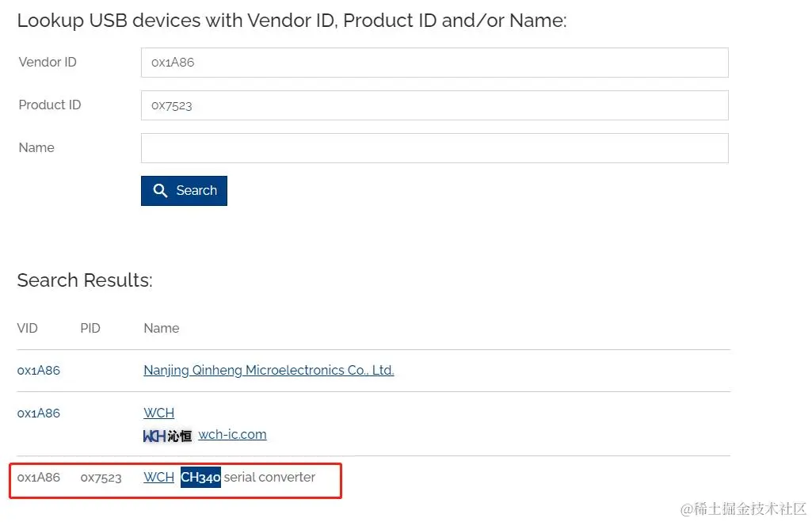Click 0x1A86 VID in the CH340 row

coord(39,477)
